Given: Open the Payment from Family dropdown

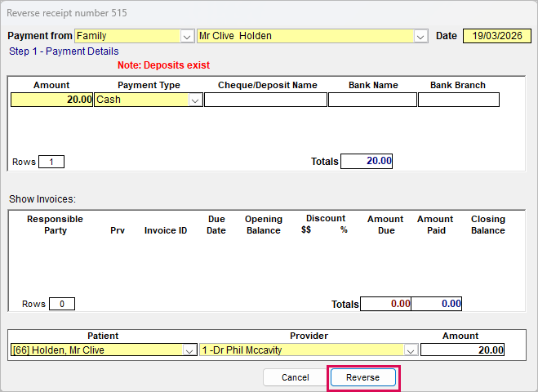Looking at the screenshot, I should (x=186, y=36).
